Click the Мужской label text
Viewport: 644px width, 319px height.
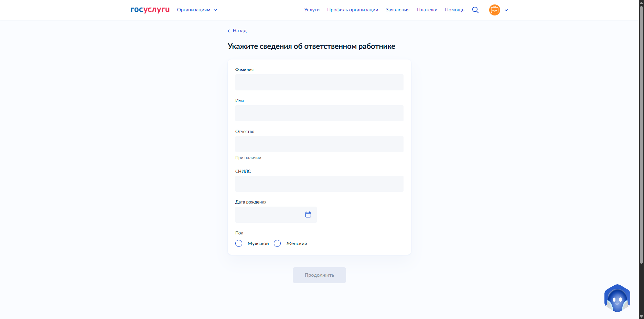258,243
